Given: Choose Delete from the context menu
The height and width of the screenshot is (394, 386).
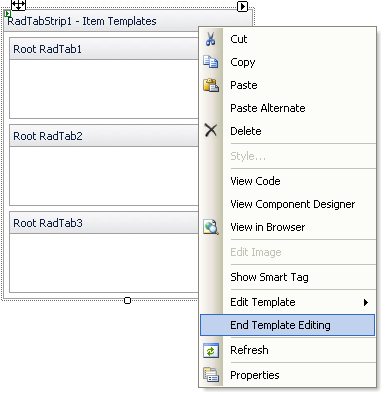Looking at the screenshot, I should [x=287, y=131].
